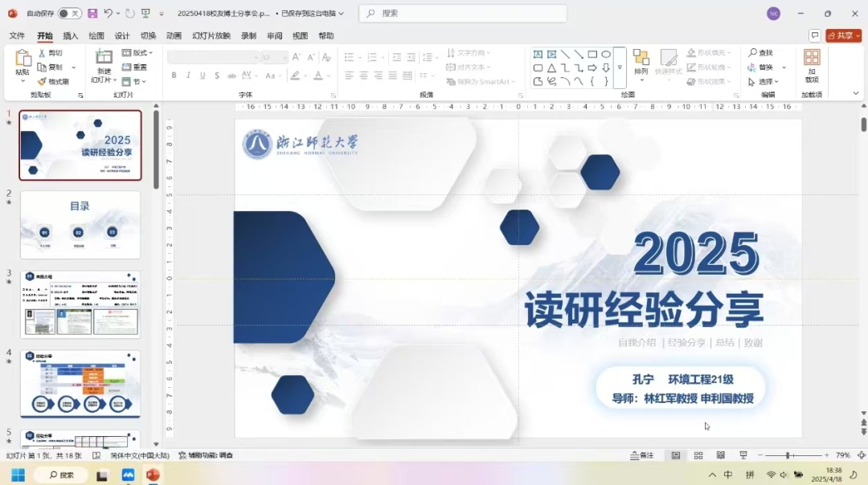Switch to slide sorter view icon
Screen dimensions: 868x485
point(698,455)
